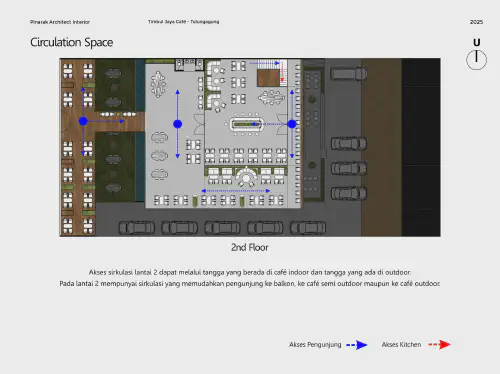Click the blue circulation node on the balcony corridor
The image size is (500, 374).
(x=292, y=124)
